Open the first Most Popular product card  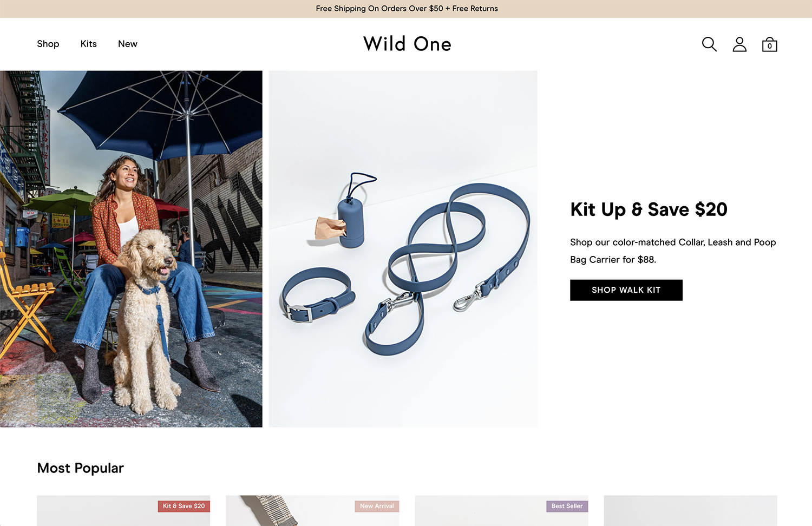point(123,511)
